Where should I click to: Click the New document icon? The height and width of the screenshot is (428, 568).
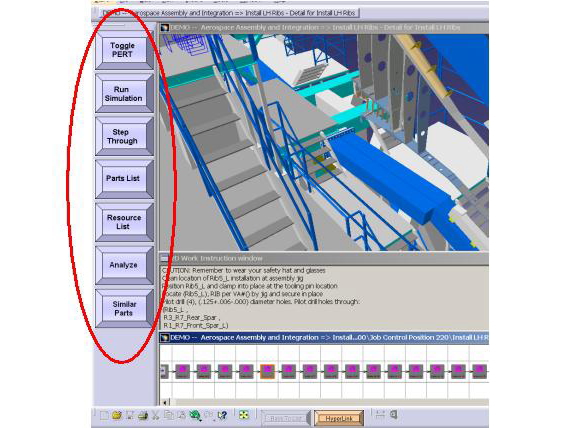pyautogui.click(x=104, y=415)
